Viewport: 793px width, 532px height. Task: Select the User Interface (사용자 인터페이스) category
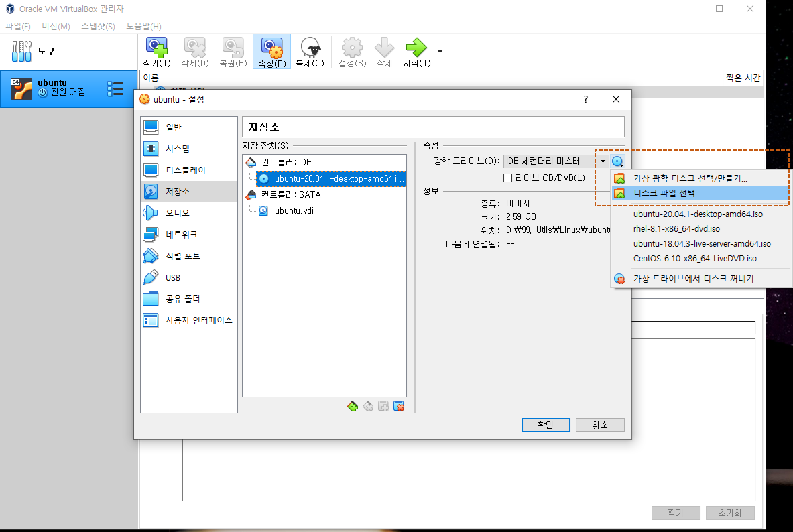[x=189, y=320]
